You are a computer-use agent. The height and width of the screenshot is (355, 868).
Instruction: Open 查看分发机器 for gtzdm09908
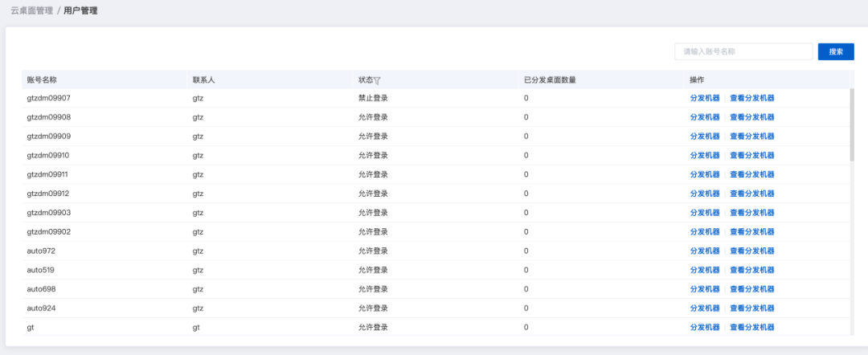coord(751,117)
